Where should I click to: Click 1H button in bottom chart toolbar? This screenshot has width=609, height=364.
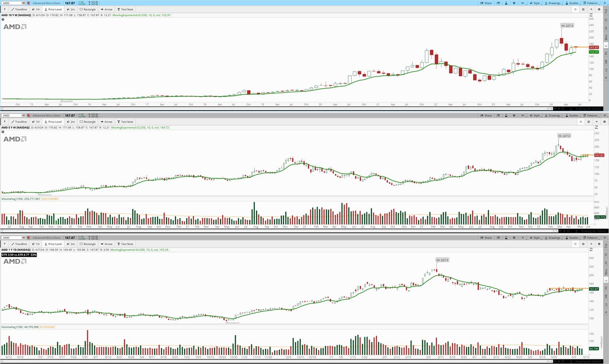point(36,244)
